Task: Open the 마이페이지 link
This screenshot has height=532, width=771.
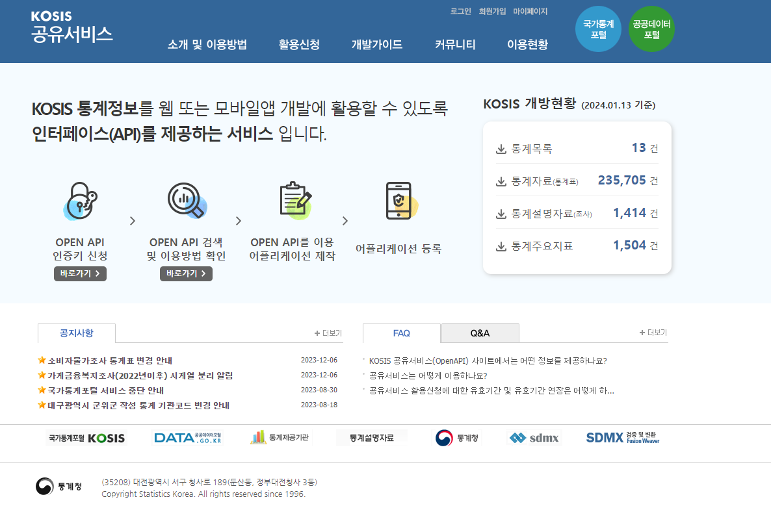Action: coord(530,11)
